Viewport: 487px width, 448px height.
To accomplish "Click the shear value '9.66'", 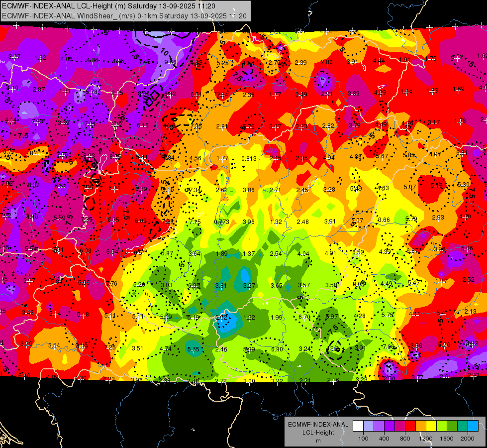I will click(x=170, y=62).
